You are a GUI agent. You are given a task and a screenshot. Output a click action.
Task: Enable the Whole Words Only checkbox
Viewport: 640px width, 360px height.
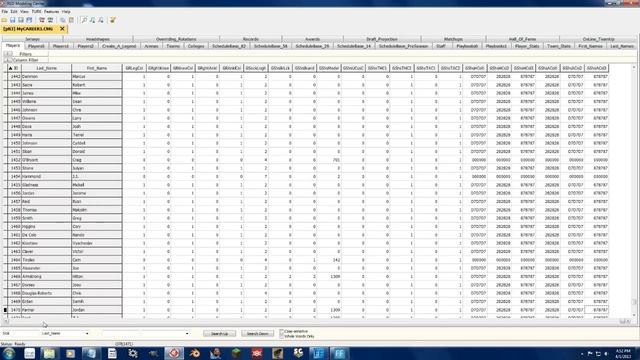[x=282, y=336]
